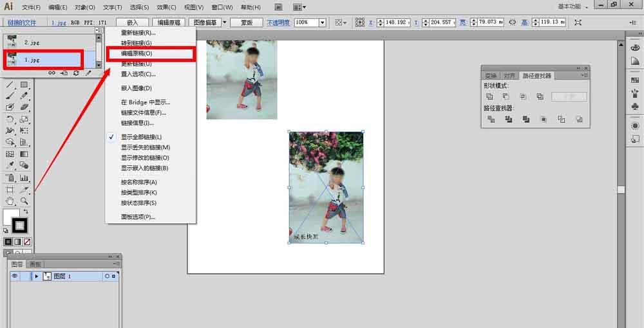This screenshot has width=644, height=328.
Task: Toggle constrain width and height proportions link
Action: coord(512,23)
